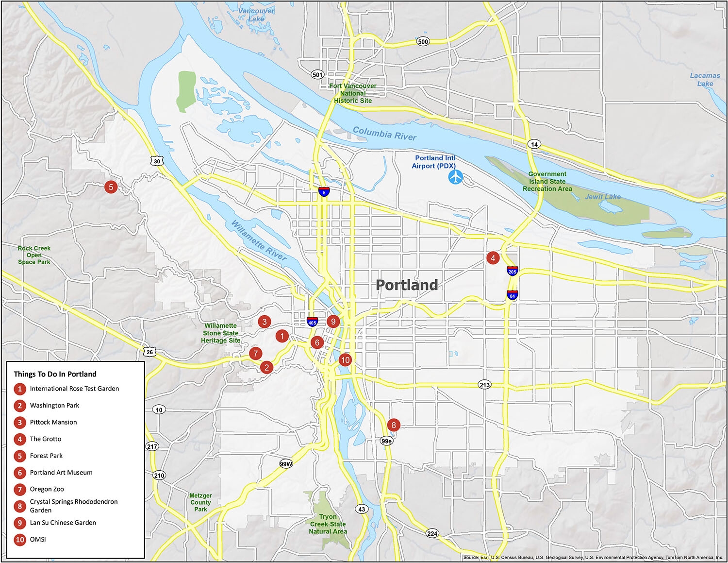This screenshot has height=563, width=728.
Task: Select the Highway 14 shield near Lacamas Lake
Action: 534,143
